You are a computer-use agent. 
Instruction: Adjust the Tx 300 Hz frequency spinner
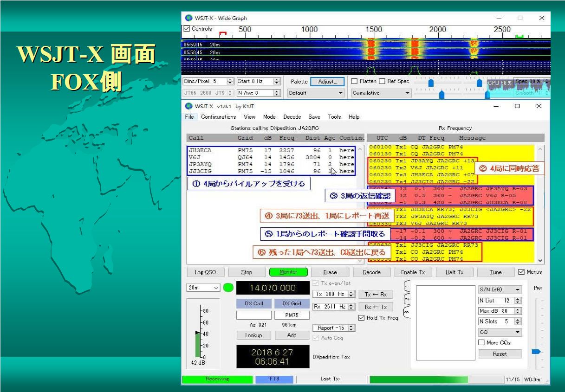[x=352, y=294]
